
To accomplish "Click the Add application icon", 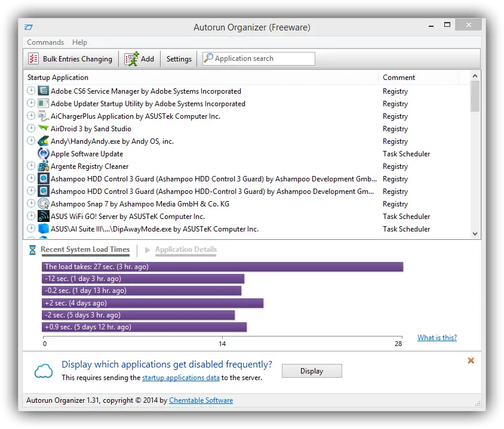I will point(132,58).
